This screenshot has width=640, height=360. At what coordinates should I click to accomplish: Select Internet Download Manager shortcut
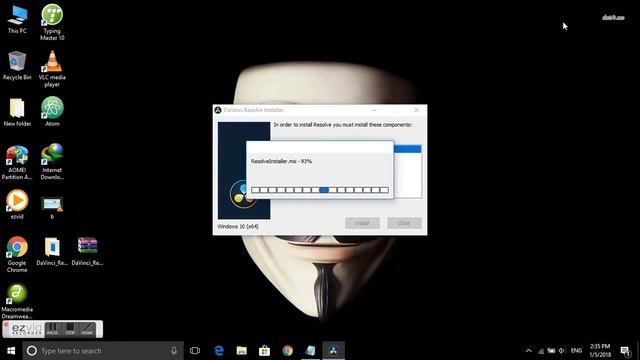click(x=52, y=162)
